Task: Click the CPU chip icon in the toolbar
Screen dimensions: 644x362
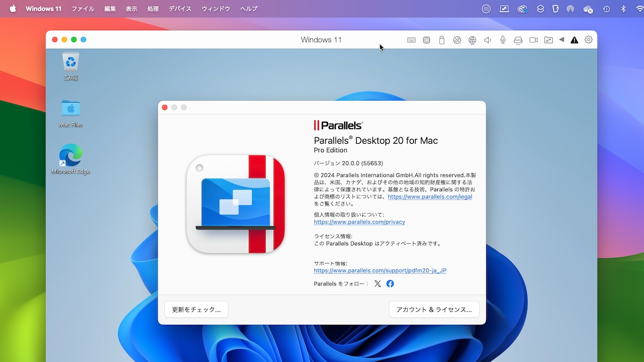Action: [x=427, y=40]
